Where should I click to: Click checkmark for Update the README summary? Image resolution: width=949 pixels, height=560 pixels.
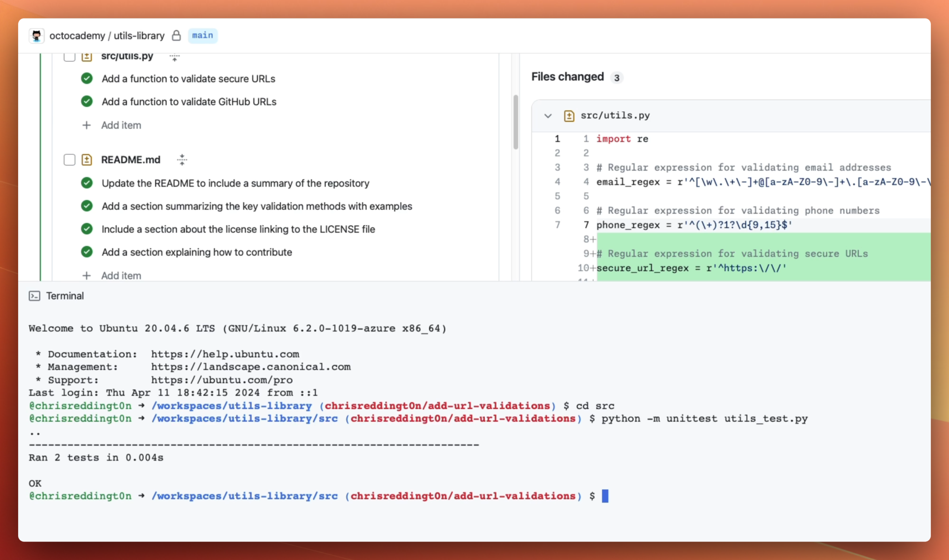(x=87, y=183)
